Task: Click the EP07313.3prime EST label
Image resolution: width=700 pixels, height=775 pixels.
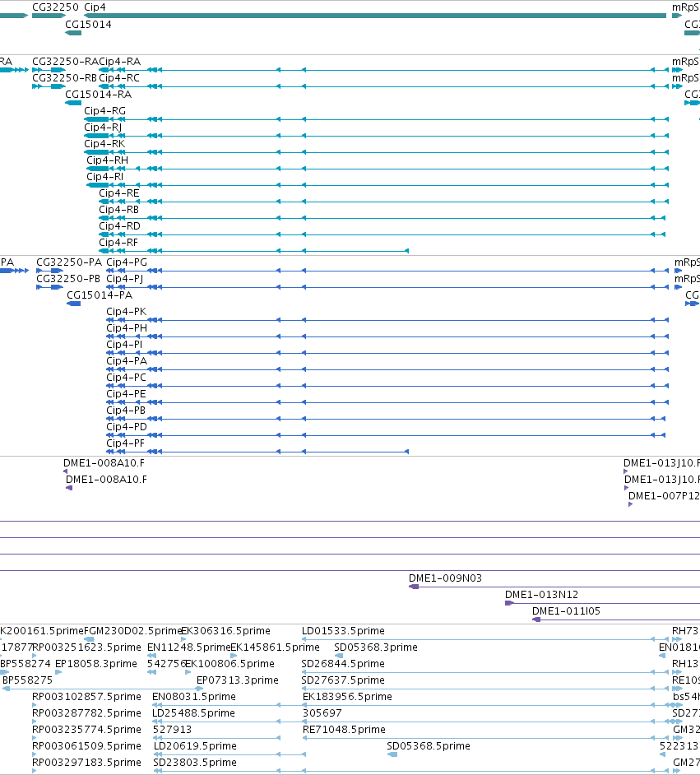Action: [238, 680]
